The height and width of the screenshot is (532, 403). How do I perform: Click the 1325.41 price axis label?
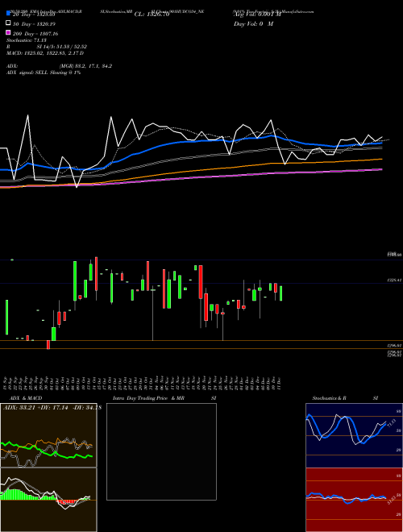click(x=394, y=281)
